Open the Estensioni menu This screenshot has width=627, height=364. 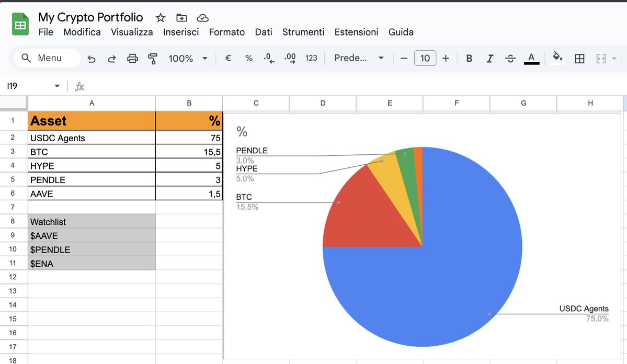[x=356, y=32]
